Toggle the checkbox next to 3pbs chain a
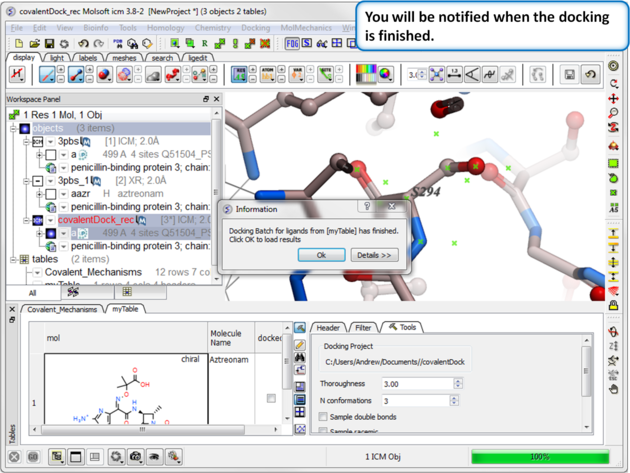 click(x=51, y=155)
